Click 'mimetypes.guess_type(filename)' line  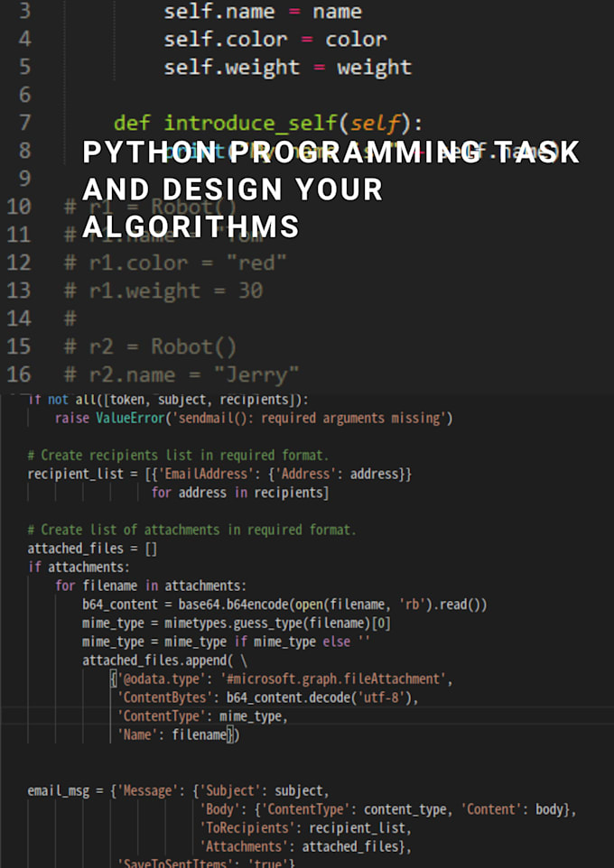coord(237,623)
